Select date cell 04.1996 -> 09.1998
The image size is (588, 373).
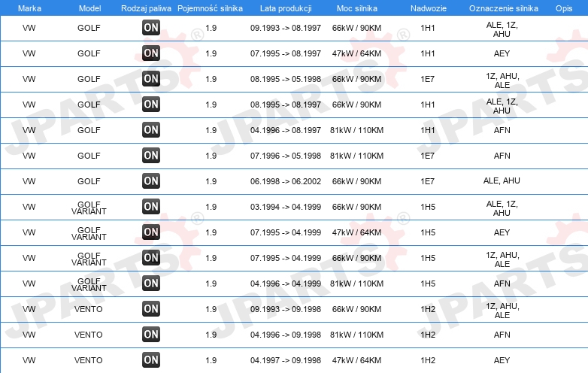tap(286, 335)
